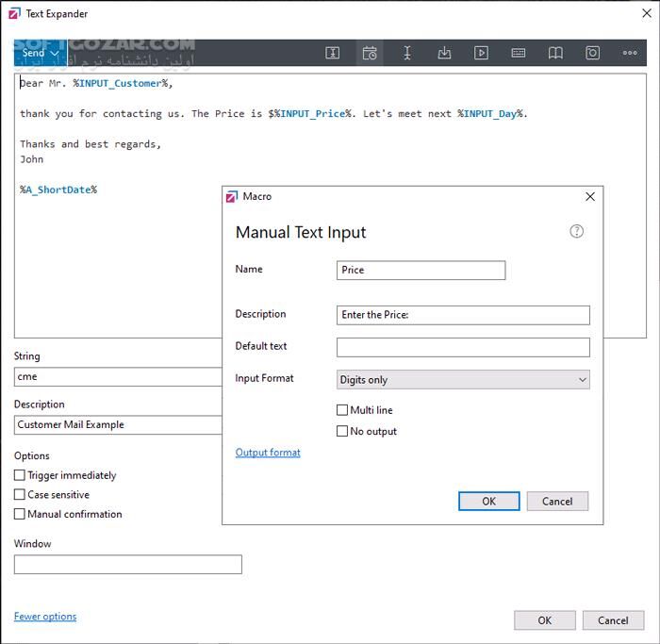This screenshot has width=660, height=644.
Task: Select the text cursor position icon
Action: click(406, 54)
